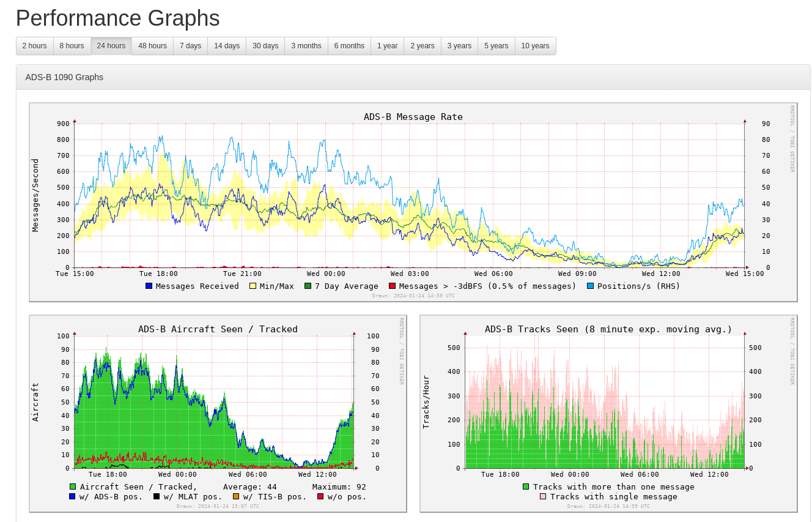Screen dimensions: 812x522
Task: Select the 2 hours time range
Action: (x=34, y=46)
